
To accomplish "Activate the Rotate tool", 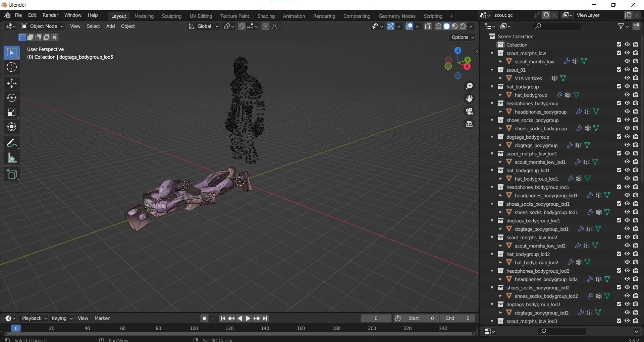I will pos(11,98).
